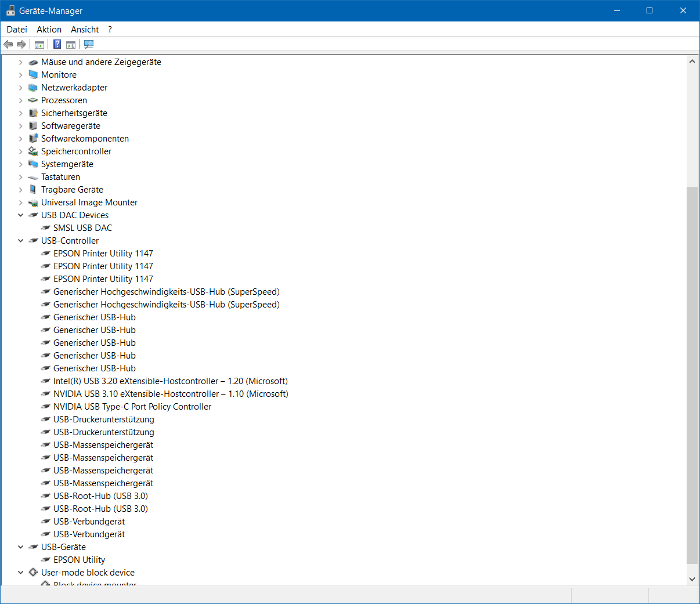Click the Tastaturen keyboard icon
This screenshot has height=604, width=700.
coord(33,177)
